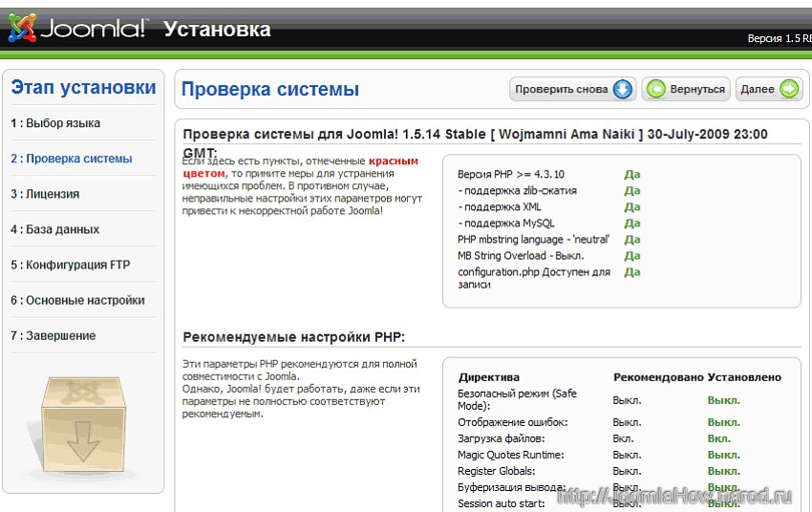Image resolution: width=812 pixels, height=512 pixels.
Task: Click the Register Globals: directive label
Action: click(496, 471)
